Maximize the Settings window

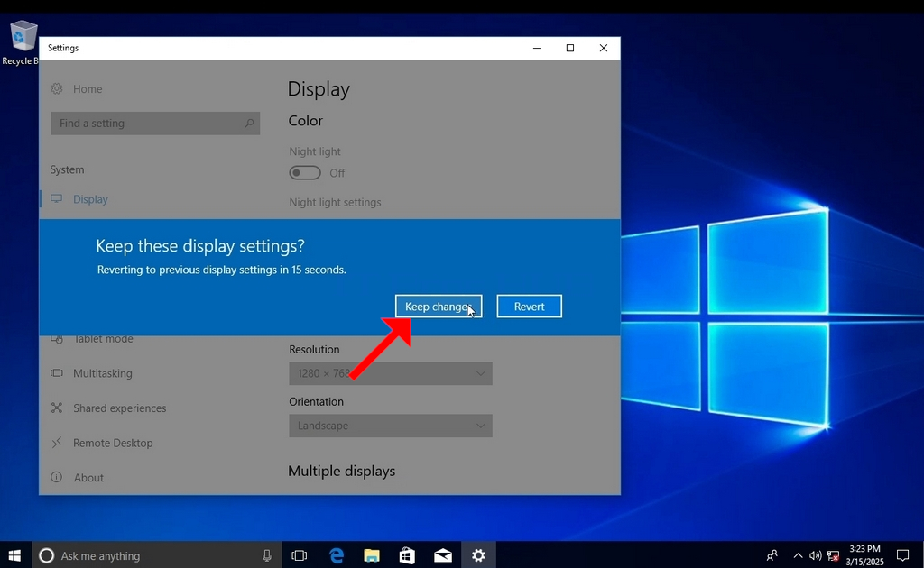tap(570, 49)
